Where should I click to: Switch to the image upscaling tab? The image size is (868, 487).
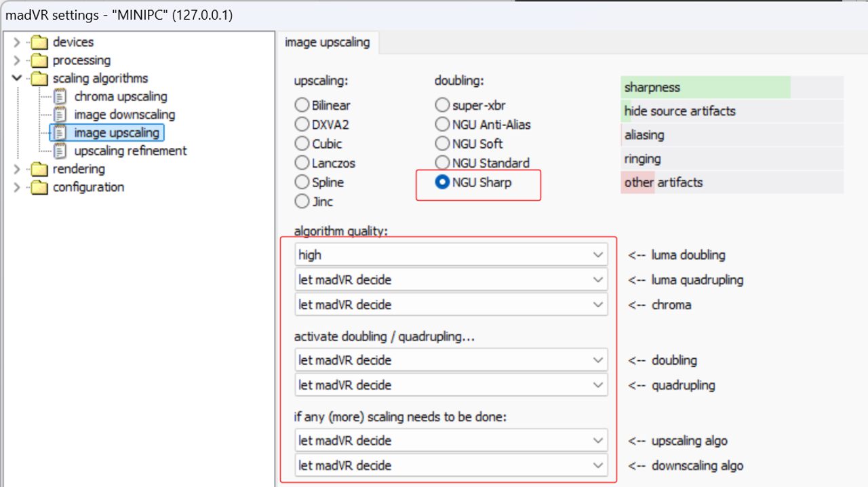click(328, 42)
